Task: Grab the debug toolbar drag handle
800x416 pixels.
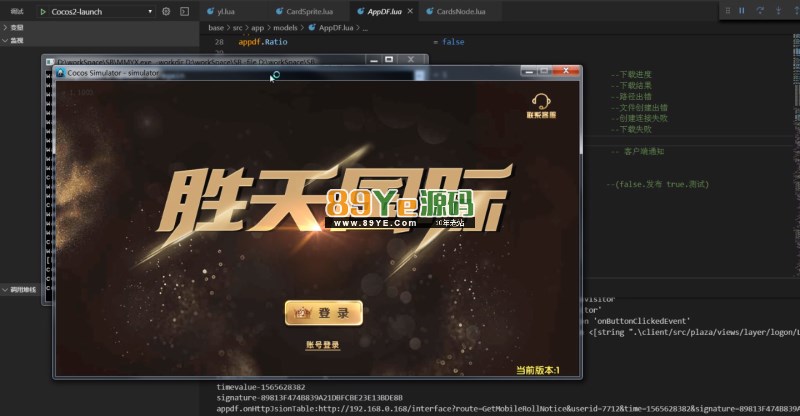Action: [728, 10]
